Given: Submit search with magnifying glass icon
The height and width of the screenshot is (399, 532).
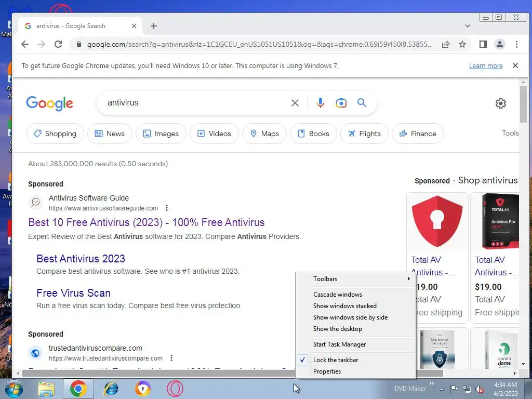Looking at the screenshot, I should (362, 103).
